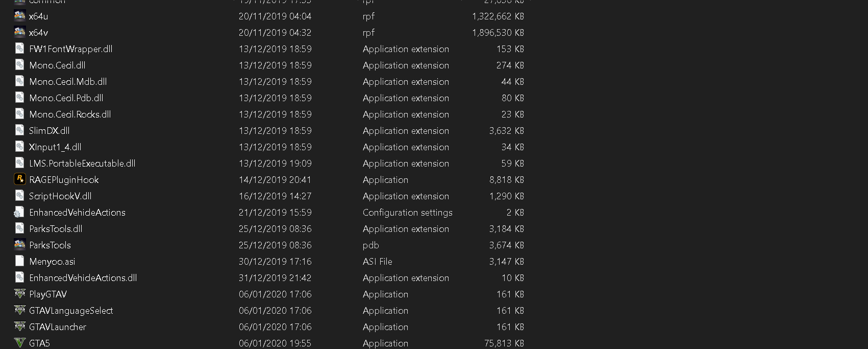Click the LMS.PortableExecutable.dll file name
868x349 pixels.
click(x=82, y=164)
